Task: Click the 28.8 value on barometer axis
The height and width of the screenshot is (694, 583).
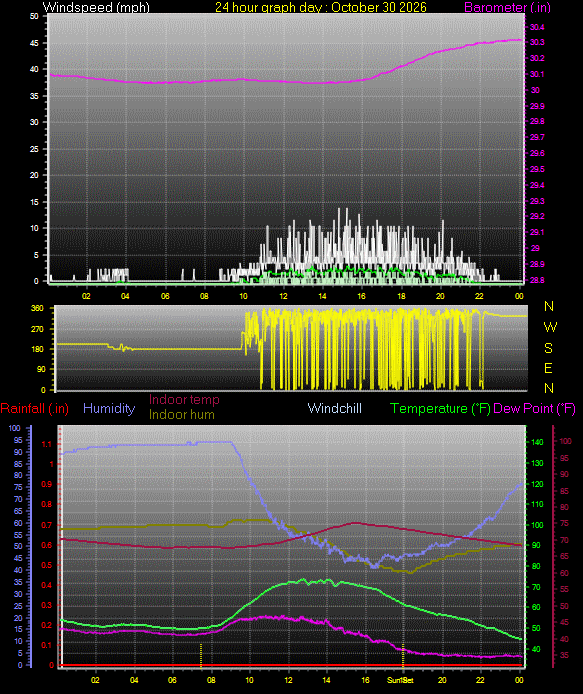Action: pos(537,281)
